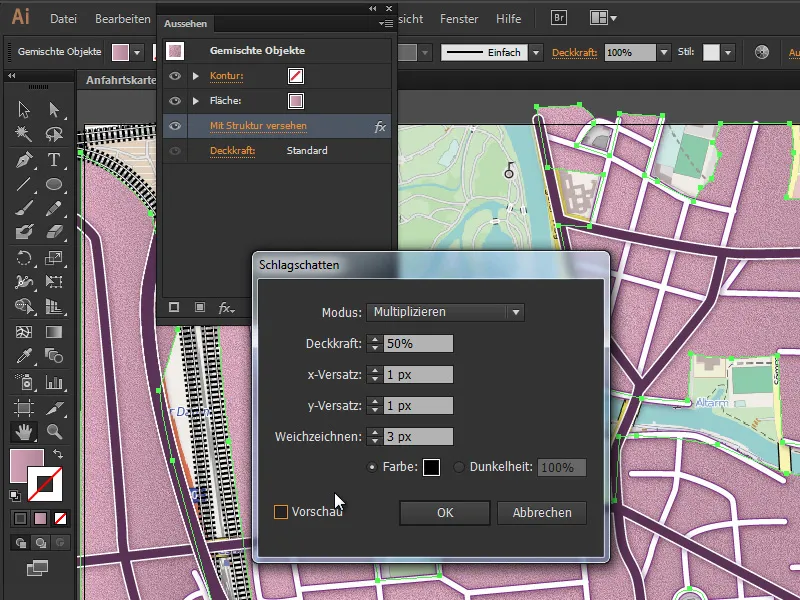Select the Scale tool
The height and width of the screenshot is (600, 800).
[54, 258]
